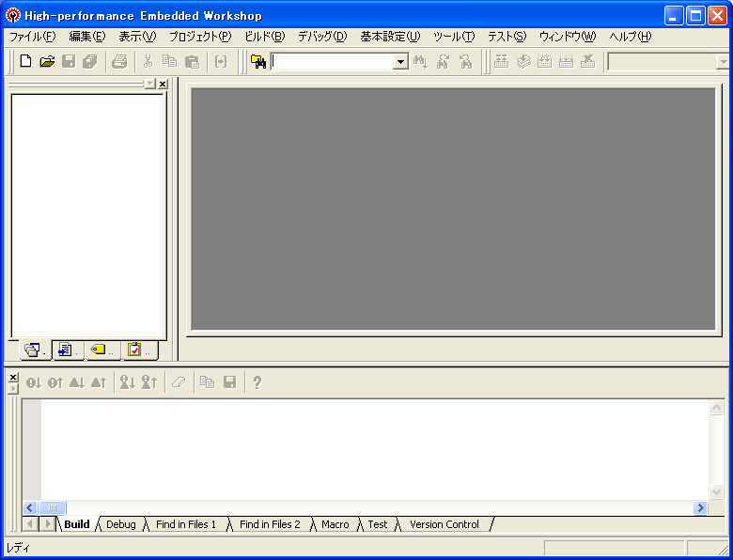The height and width of the screenshot is (560, 733).
Task: Open the workspace panel's small dropdown arrow
Action: [149, 85]
